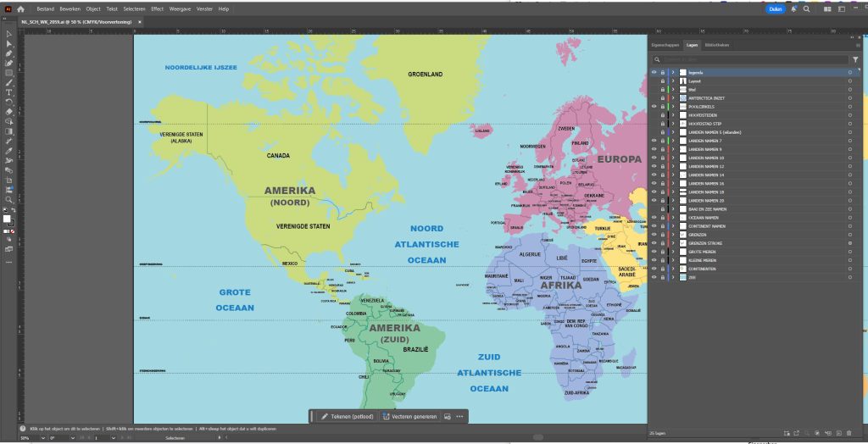
Task: Select the Artboard tool
Action: click(x=8, y=180)
